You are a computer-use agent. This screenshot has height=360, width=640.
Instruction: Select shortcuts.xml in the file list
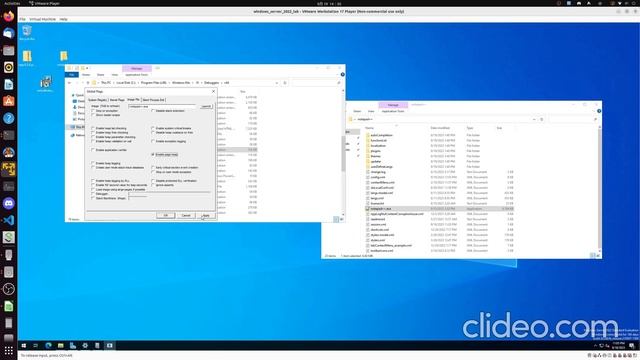379,230
